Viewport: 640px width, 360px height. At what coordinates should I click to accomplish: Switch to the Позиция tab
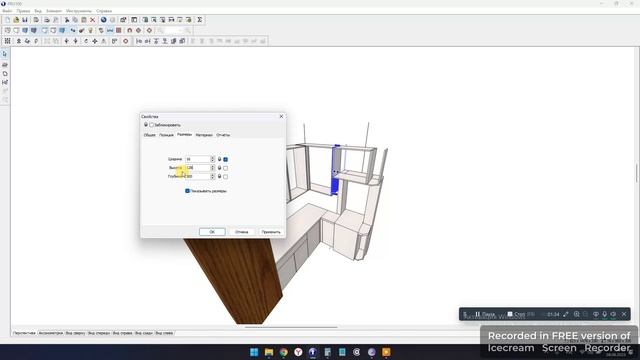[x=167, y=135]
